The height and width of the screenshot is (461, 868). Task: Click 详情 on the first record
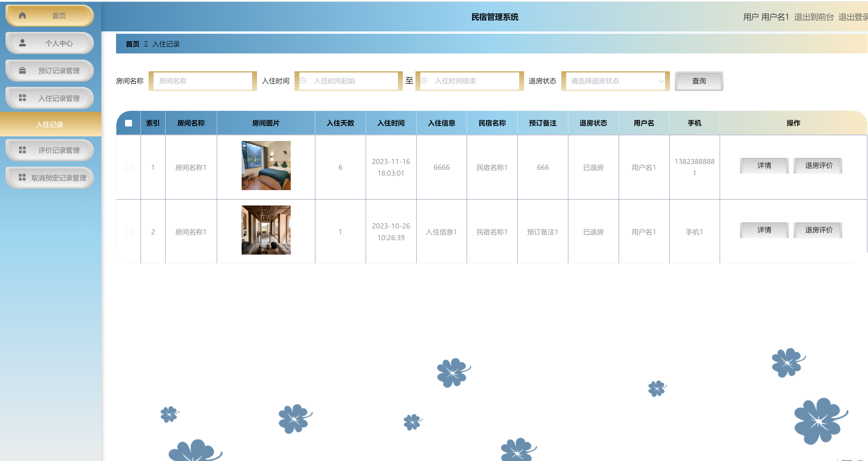(764, 166)
